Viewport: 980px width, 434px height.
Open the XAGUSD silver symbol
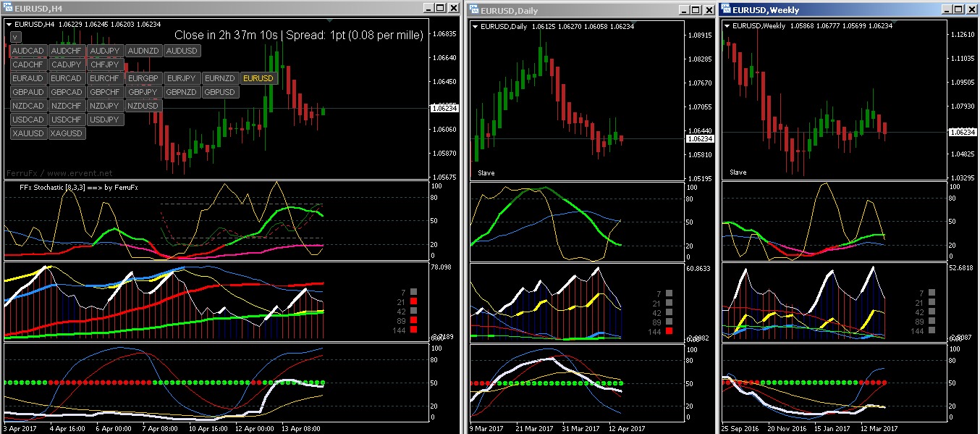pos(67,133)
